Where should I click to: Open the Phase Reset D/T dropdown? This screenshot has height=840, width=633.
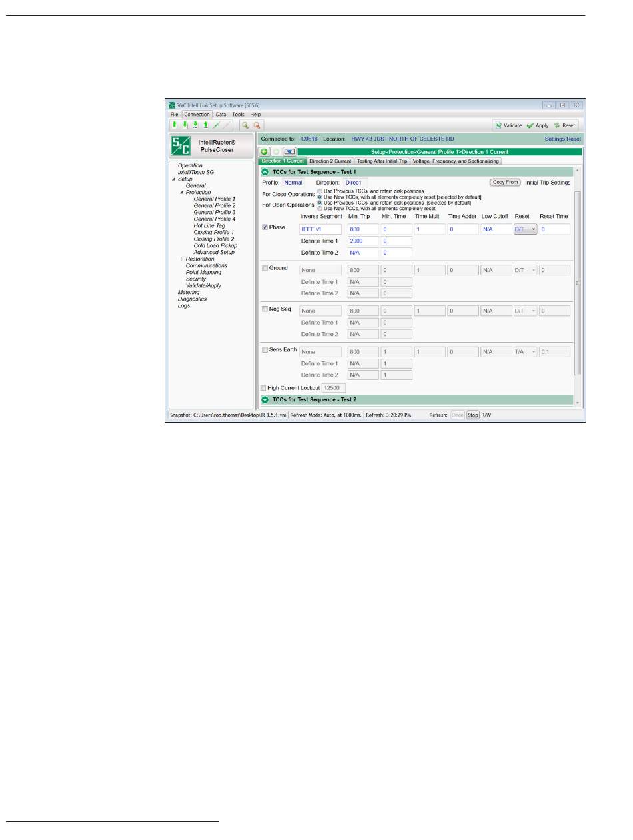(x=525, y=229)
